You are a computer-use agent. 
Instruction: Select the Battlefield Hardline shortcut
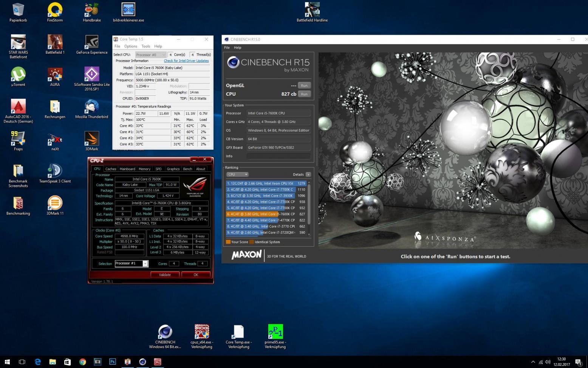[x=312, y=12]
